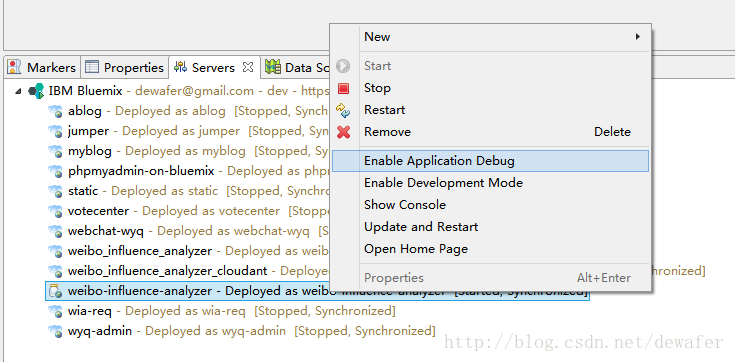Close the Servers tab
735x362 pixels.
(x=248, y=67)
